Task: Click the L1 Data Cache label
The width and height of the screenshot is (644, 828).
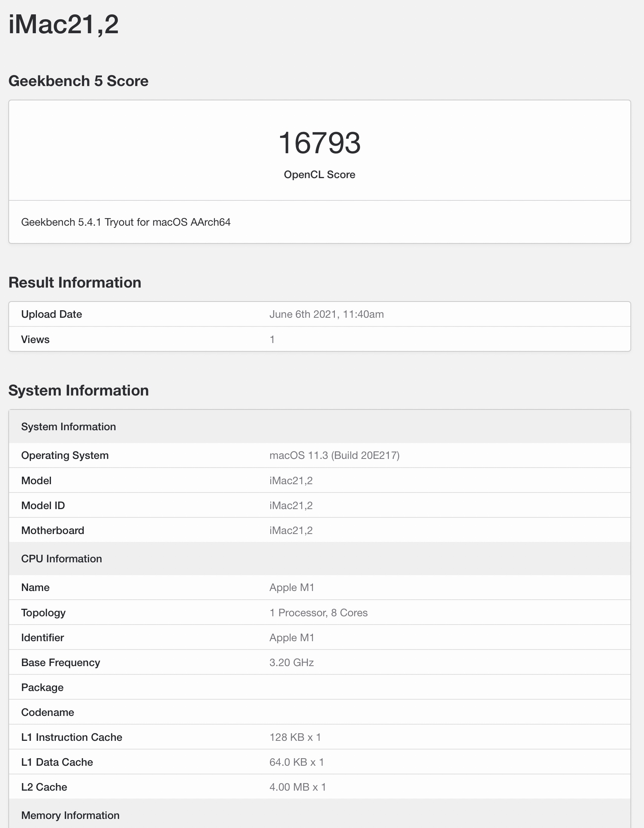Action: [x=57, y=762]
